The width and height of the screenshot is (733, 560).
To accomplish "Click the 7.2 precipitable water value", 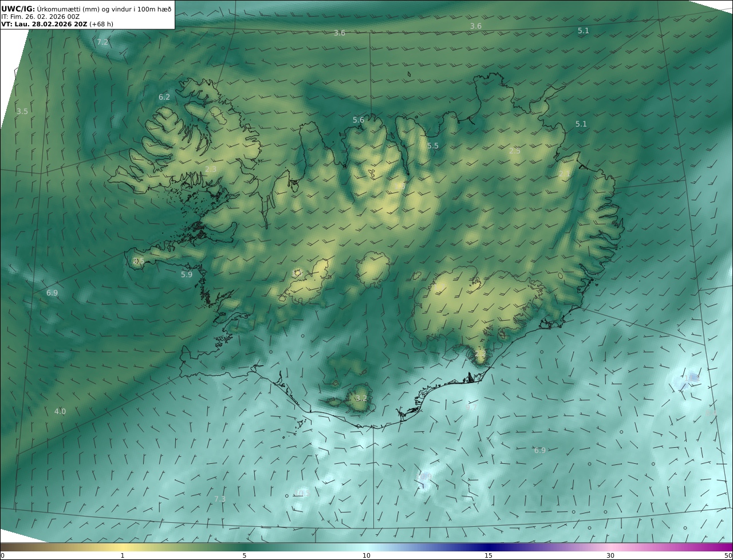I will pos(103,42).
